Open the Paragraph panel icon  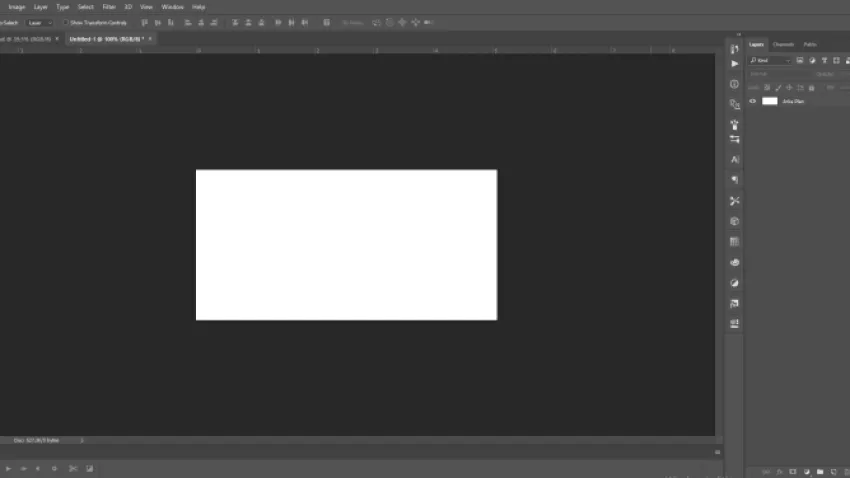point(735,180)
